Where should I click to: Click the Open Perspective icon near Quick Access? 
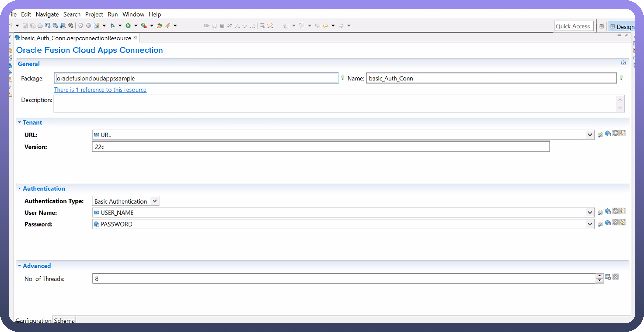[602, 26]
